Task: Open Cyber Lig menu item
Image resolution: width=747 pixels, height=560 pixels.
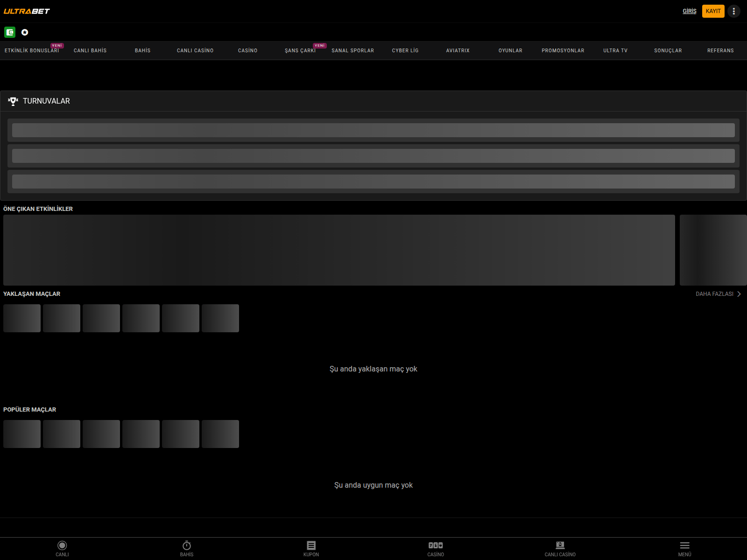Action: (x=405, y=50)
